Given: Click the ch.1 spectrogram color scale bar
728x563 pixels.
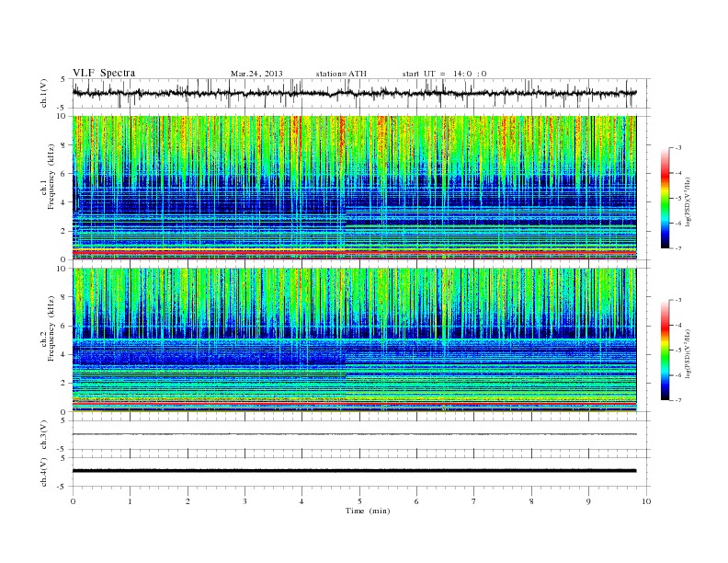Looking at the screenshot, I should pyautogui.click(x=665, y=198).
